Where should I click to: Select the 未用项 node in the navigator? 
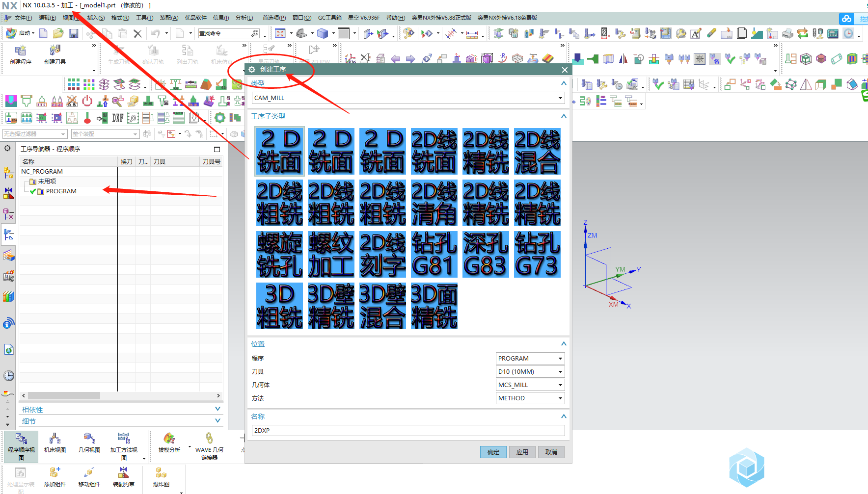click(47, 182)
